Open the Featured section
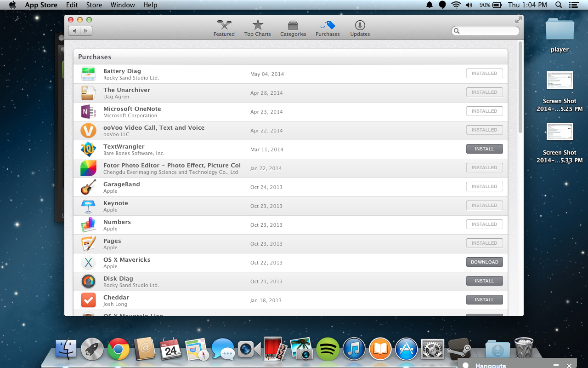 coord(224,28)
